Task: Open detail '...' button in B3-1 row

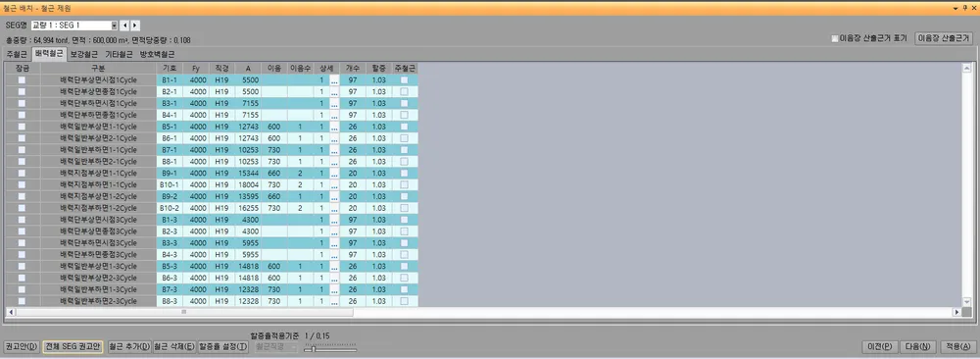Action: (334, 103)
